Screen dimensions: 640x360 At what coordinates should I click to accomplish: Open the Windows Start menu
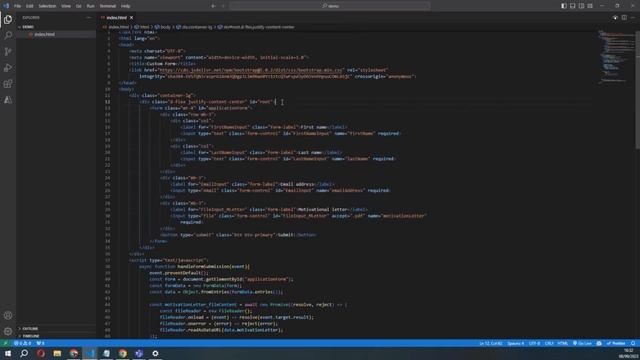tap(8, 353)
